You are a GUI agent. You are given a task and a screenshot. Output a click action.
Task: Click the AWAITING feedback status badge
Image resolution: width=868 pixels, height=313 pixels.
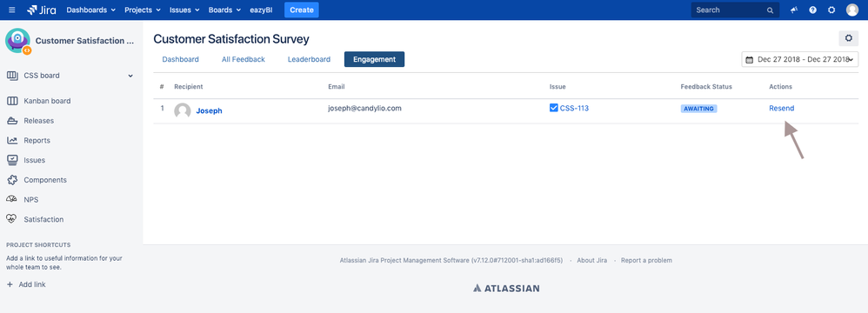698,109
